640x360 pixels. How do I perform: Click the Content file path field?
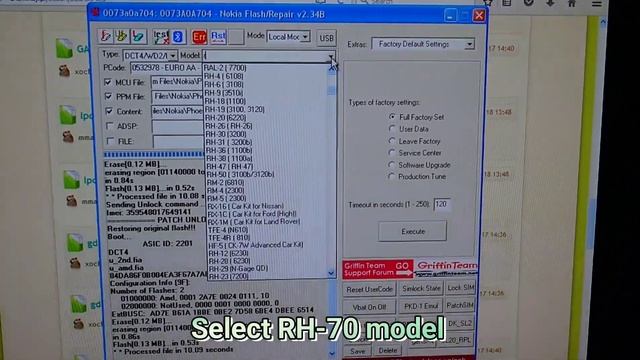pyautogui.click(x=178, y=111)
